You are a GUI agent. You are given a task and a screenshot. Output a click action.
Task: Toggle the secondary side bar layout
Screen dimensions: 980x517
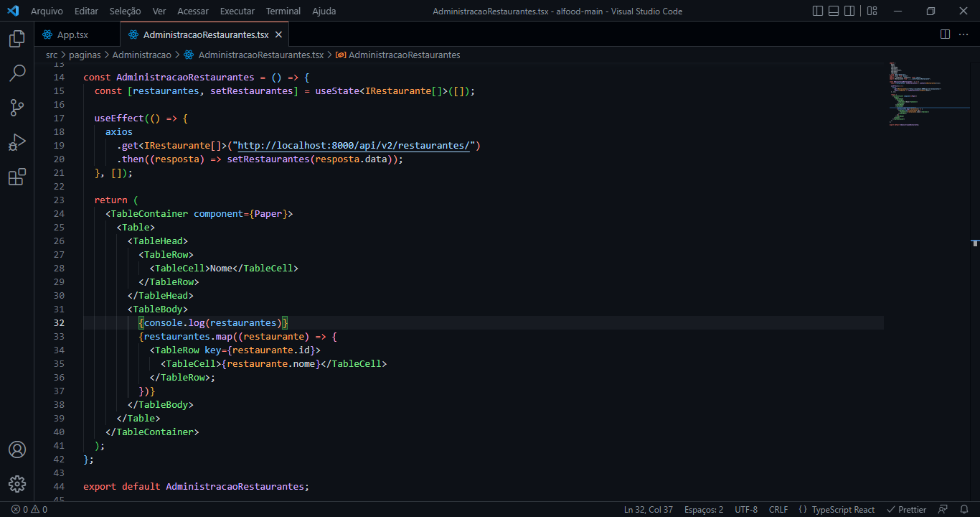pyautogui.click(x=849, y=11)
